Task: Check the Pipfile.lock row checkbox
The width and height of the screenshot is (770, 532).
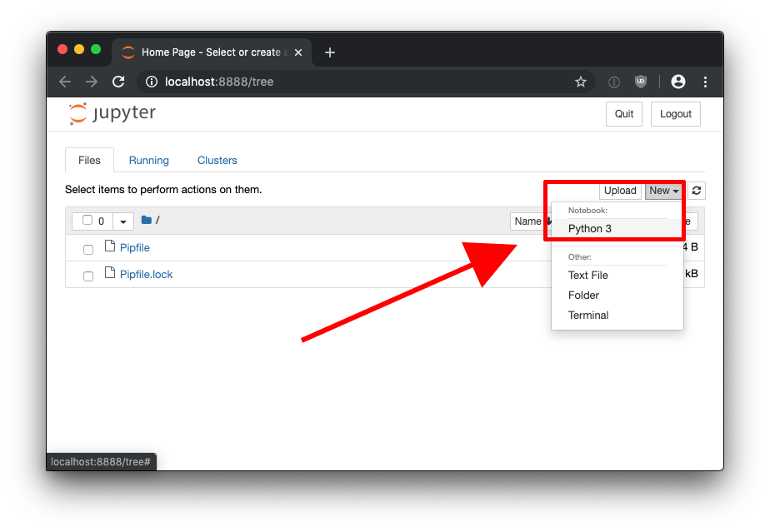Action: (x=88, y=276)
